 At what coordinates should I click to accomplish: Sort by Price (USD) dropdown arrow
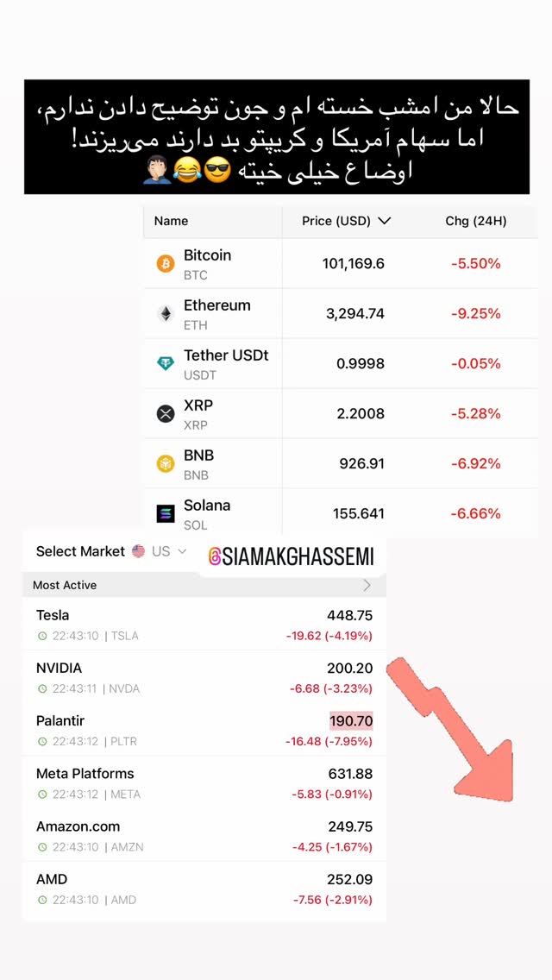385,221
